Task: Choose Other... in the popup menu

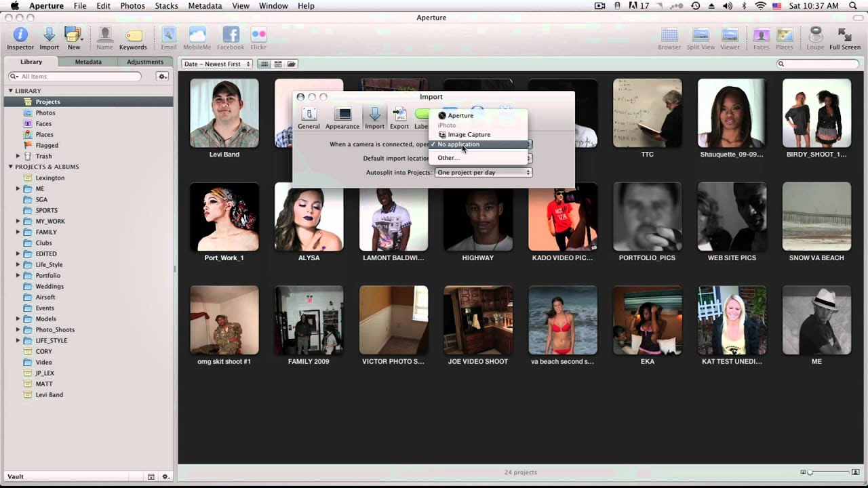Action: 478,158
